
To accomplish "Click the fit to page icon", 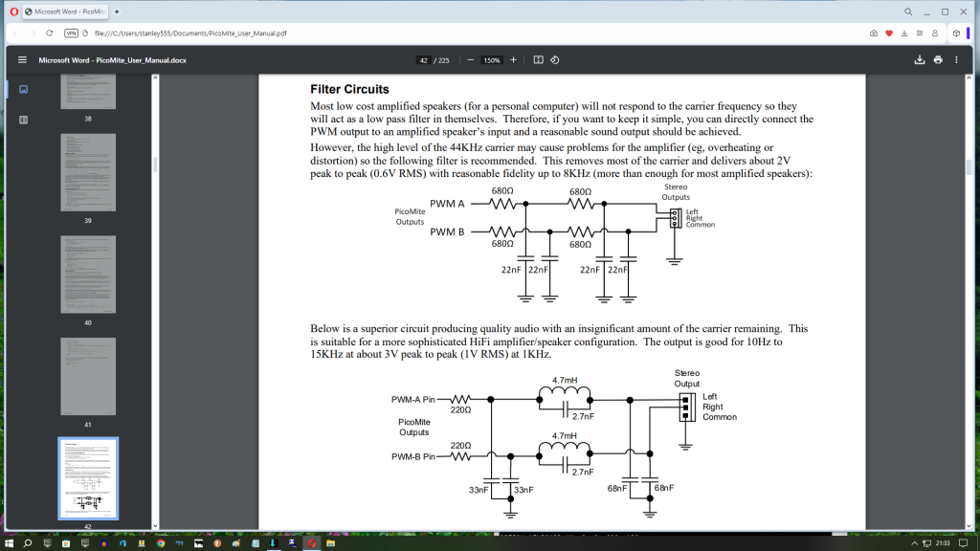I will pyautogui.click(x=538, y=59).
